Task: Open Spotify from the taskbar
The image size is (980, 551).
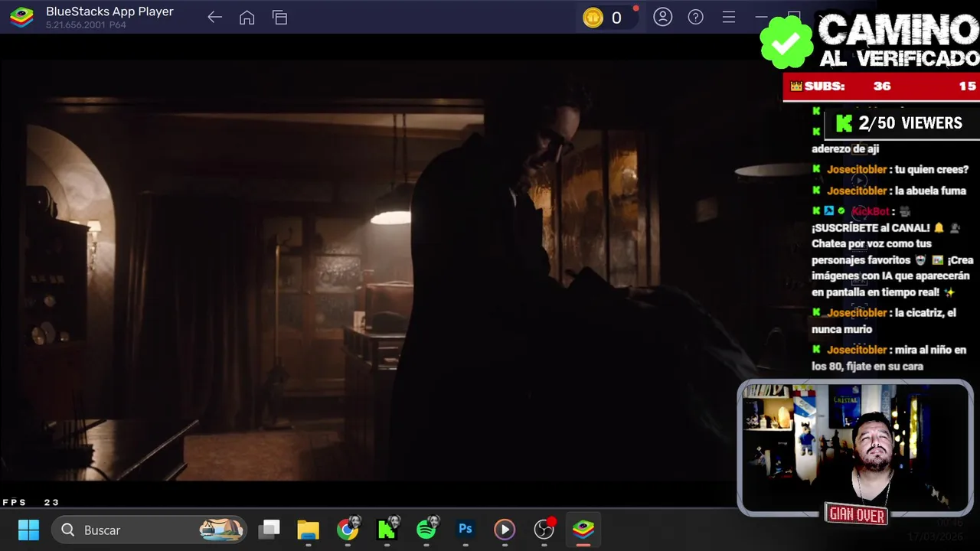Action: pyautogui.click(x=427, y=529)
